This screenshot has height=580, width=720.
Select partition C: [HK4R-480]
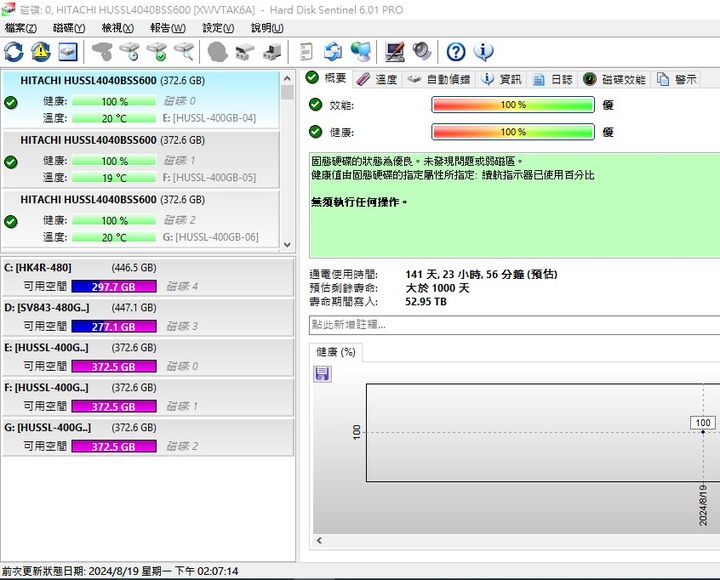coord(147,277)
